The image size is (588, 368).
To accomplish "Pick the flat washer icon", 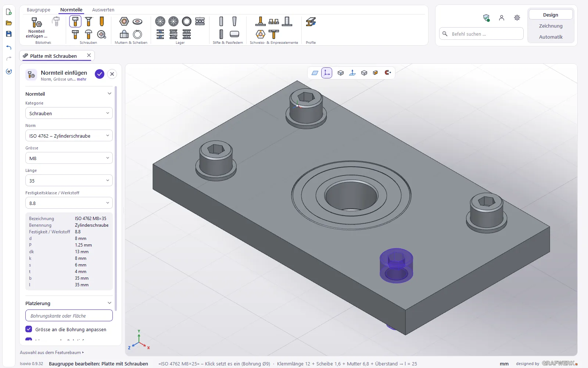I will click(137, 22).
